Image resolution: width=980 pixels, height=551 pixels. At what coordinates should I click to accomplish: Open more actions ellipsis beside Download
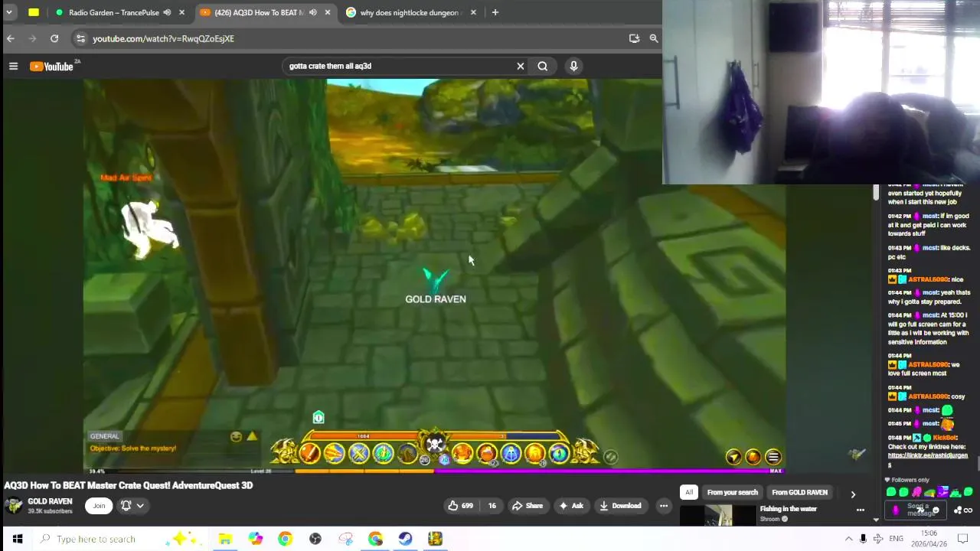(664, 505)
